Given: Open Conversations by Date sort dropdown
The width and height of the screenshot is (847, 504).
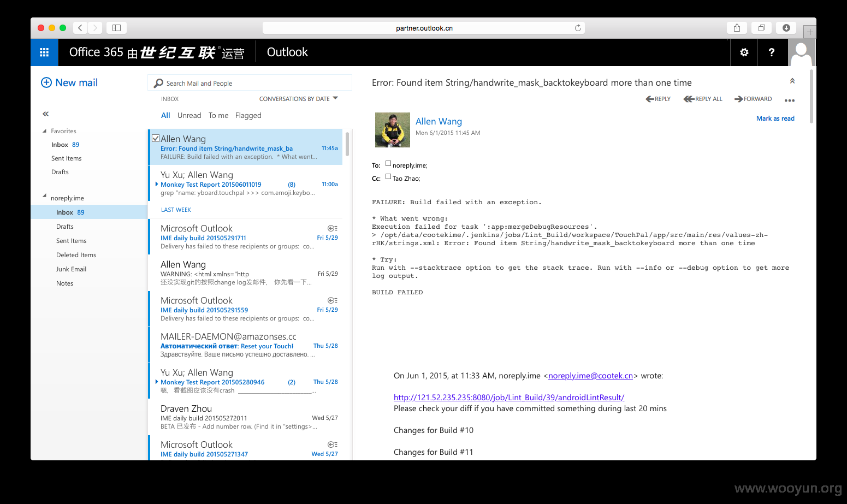Looking at the screenshot, I should 299,99.
